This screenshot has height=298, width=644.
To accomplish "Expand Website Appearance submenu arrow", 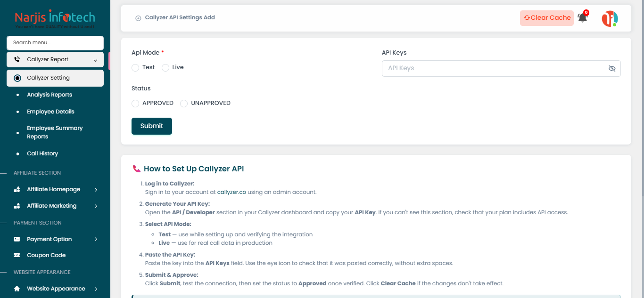I will pyautogui.click(x=96, y=289).
